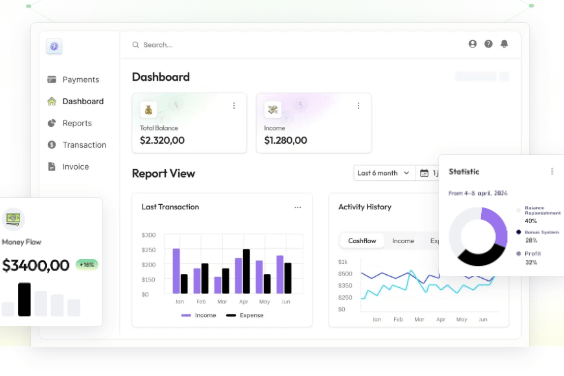Click the app logo icon in sidebar

point(54,46)
